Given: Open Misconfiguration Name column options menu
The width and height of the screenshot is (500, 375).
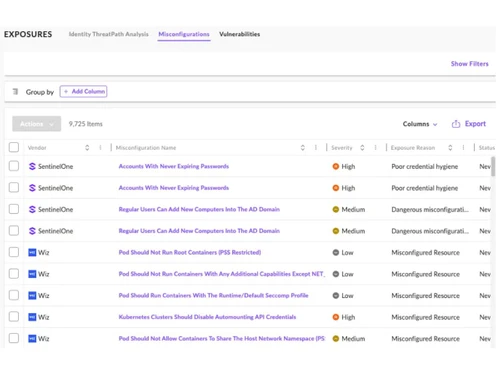Looking at the screenshot, I should [316, 148].
